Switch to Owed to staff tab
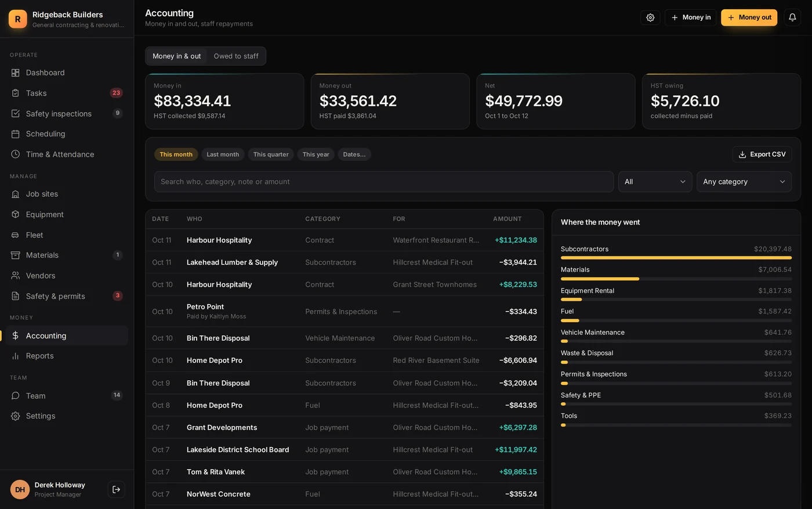 pyautogui.click(x=236, y=56)
